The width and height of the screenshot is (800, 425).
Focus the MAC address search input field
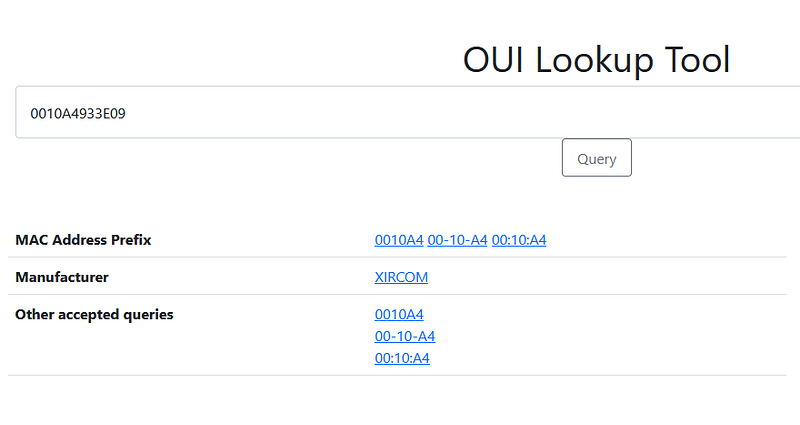click(408, 112)
